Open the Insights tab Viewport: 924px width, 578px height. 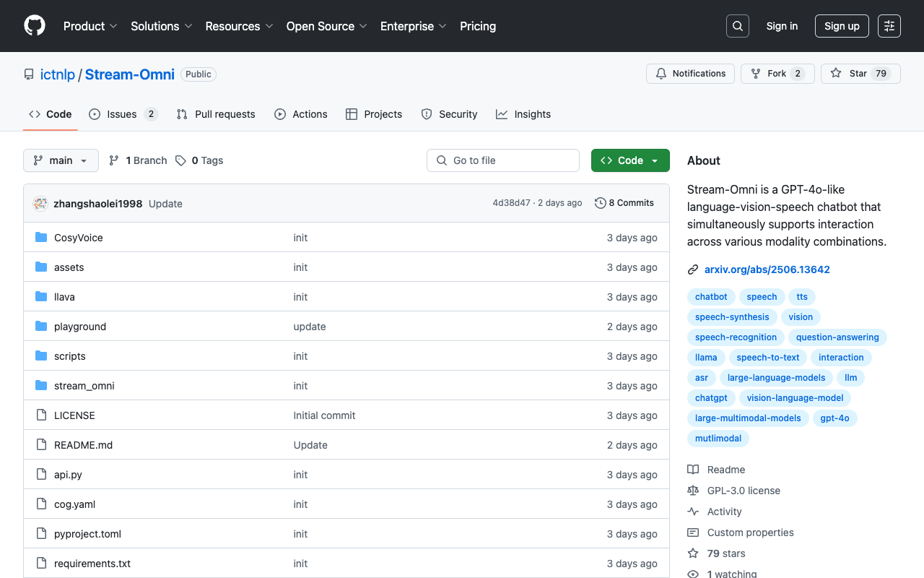pyautogui.click(x=523, y=114)
